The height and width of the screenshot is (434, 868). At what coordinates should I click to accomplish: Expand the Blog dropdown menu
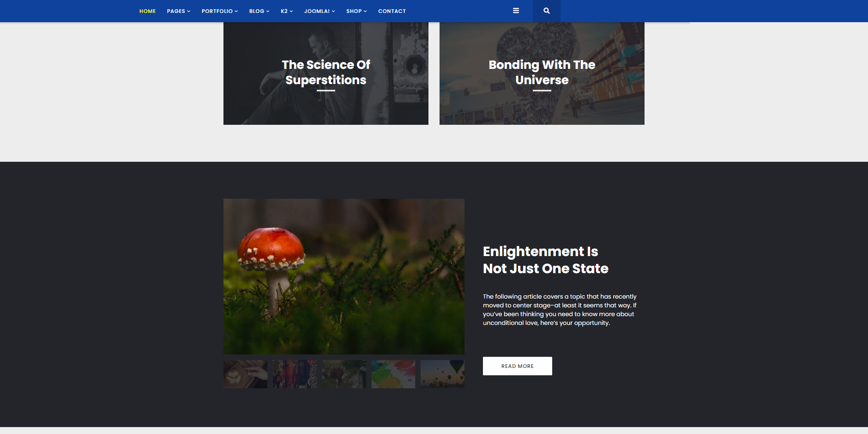tap(259, 11)
